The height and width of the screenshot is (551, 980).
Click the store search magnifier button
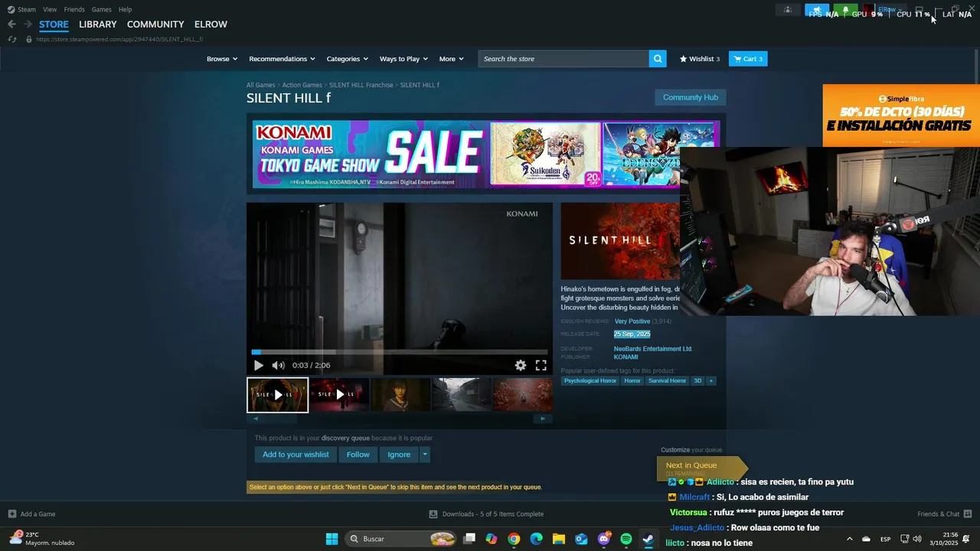[x=658, y=59]
